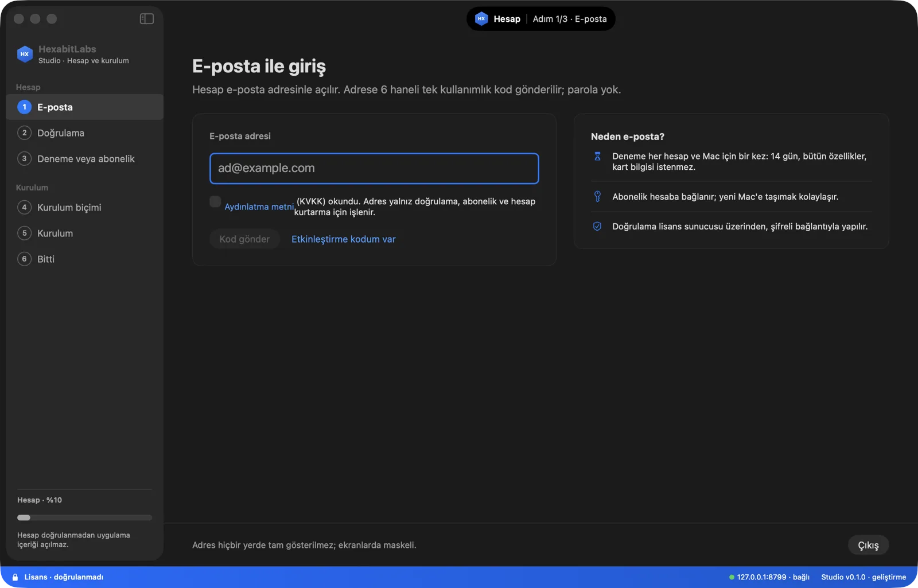Viewport: 918px width, 588px height.
Task: Click the green connection status dot
Action: (x=732, y=577)
